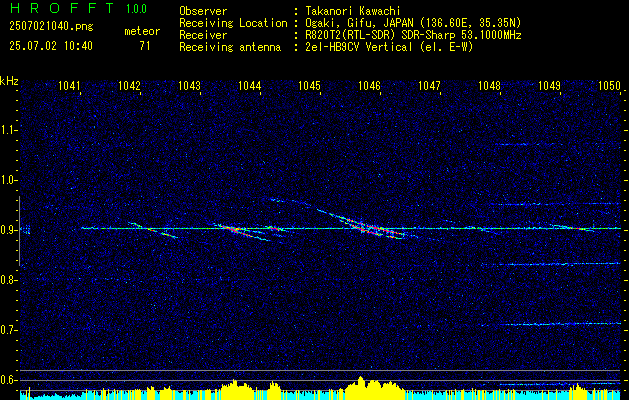Click time axis label 1047
Image resolution: width=629 pixels, height=400 pixels.
tap(429, 85)
